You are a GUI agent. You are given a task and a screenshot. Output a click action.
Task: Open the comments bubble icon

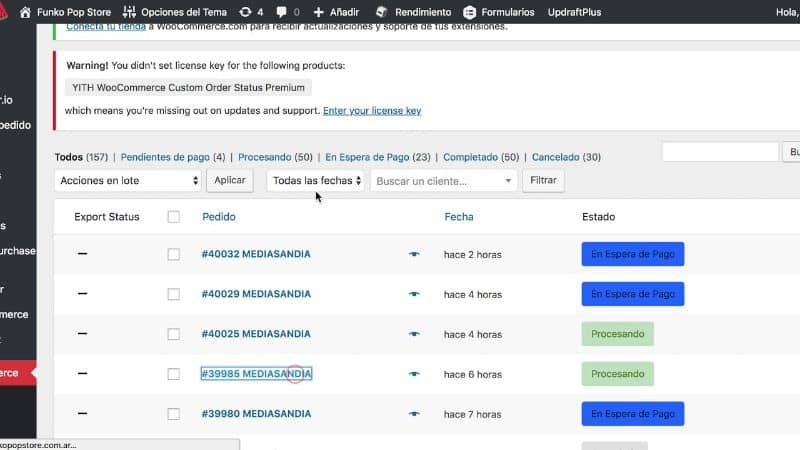click(x=281, y=12)
